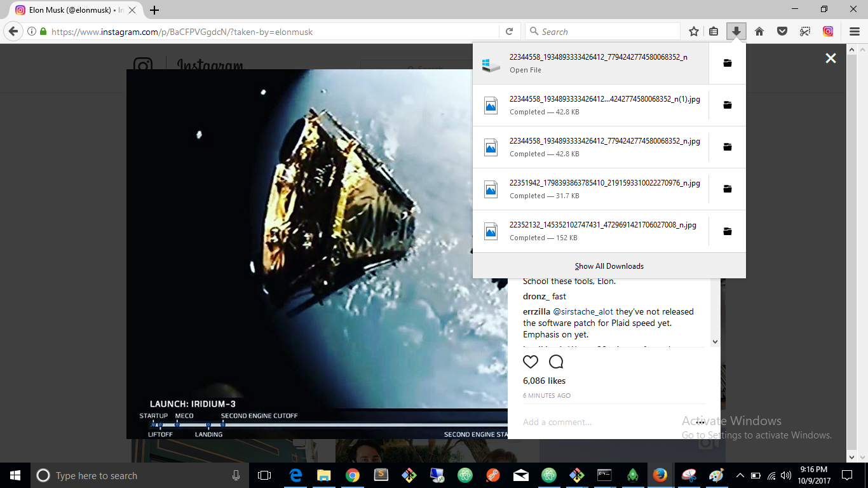The width and height of the screenshot is (868, 488).
Task: Launch Microsoft Edge from the taskbar
Action: point(295,475)
